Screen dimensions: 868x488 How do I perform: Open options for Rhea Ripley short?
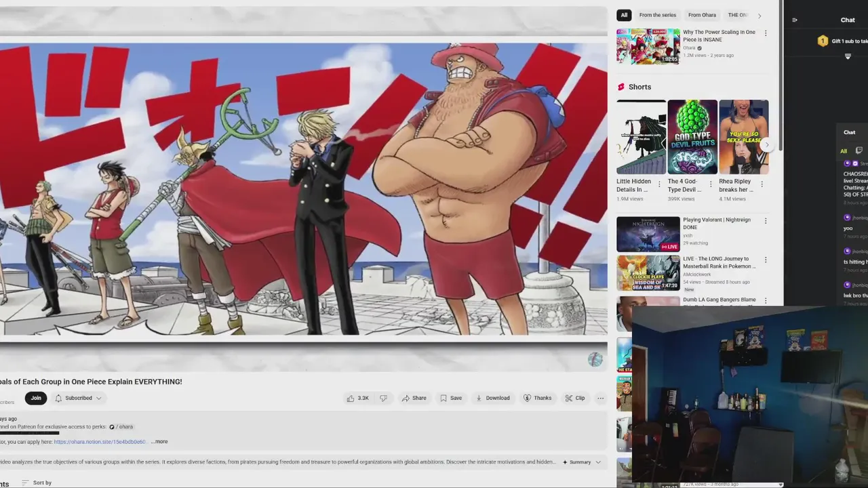click(762, 184)
